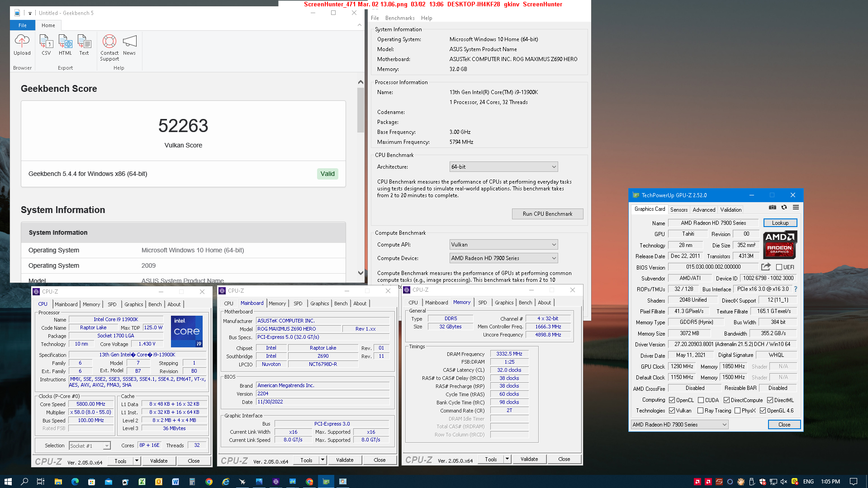Toggle the CUDA checkbox

click(x=701, y=400)
